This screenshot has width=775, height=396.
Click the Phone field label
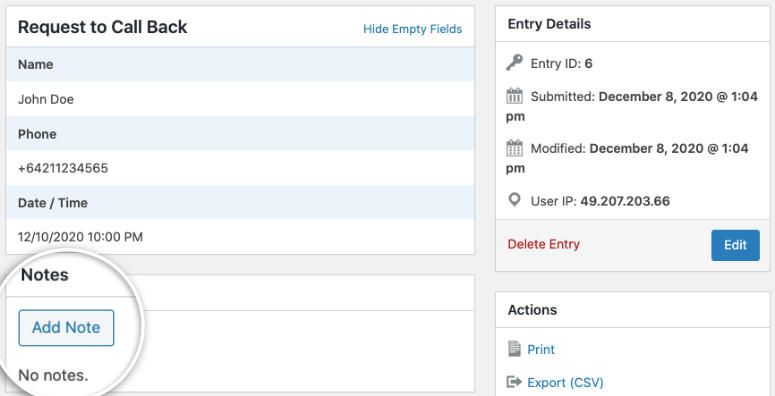coord(37,134)
